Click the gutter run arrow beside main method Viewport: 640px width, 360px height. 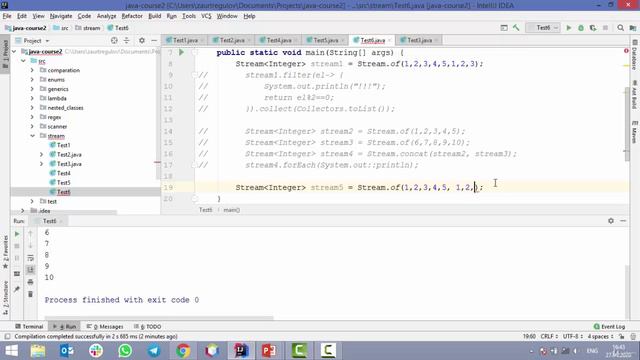pos(181,52)
